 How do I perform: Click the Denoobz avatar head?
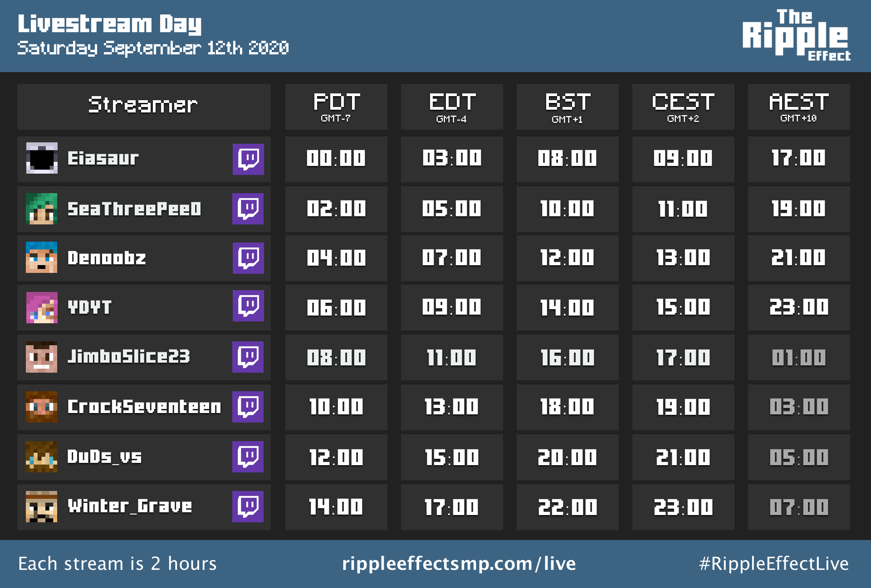tap(42, 258)
